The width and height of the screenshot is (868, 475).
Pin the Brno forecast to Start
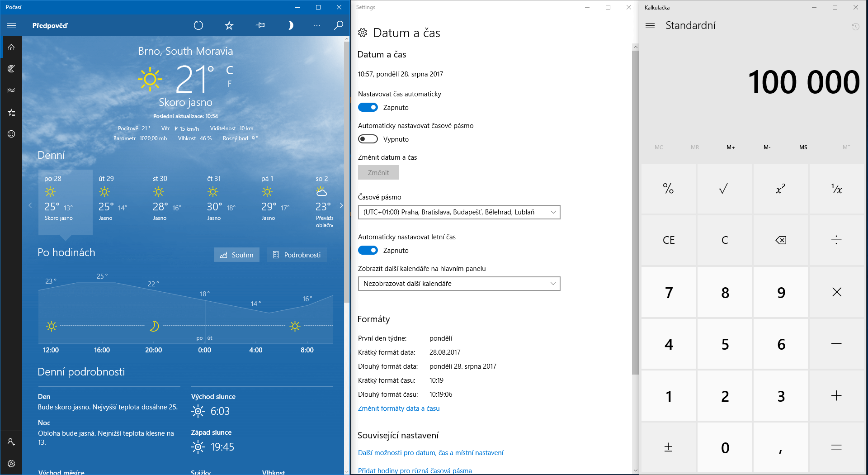[x=260, y=26]
